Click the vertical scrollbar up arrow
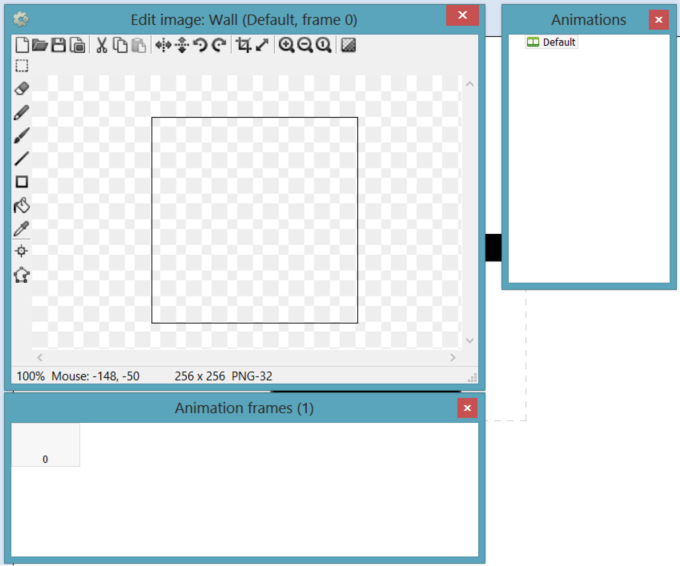 [470, 84]
